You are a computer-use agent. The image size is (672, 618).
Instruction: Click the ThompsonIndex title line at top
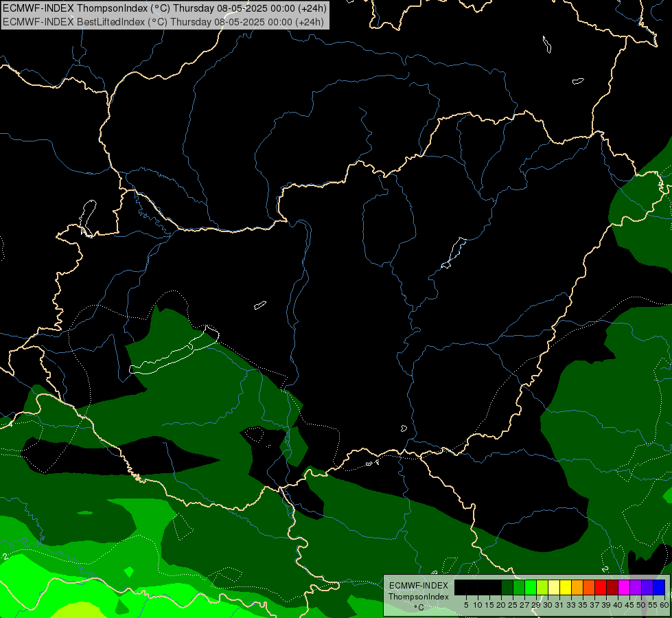165,8
